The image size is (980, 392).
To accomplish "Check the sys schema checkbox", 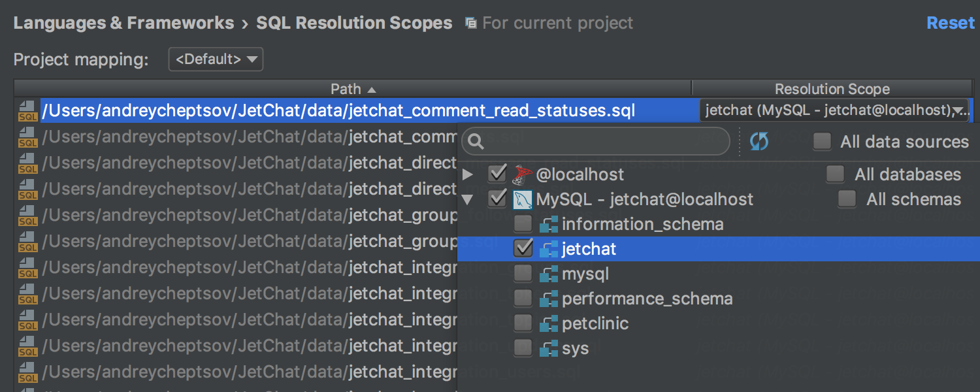I will click(523, 348).
